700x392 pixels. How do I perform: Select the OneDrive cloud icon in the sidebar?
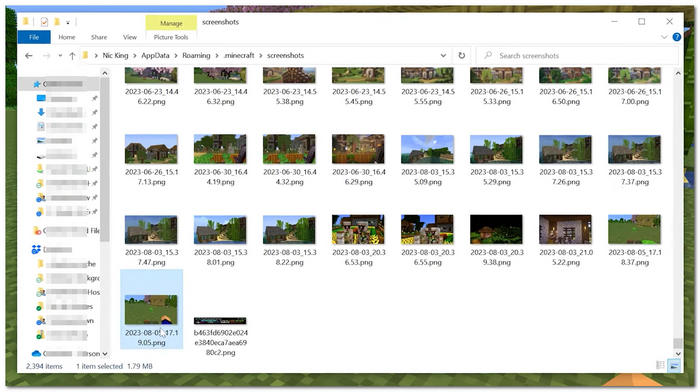(36, 354)
